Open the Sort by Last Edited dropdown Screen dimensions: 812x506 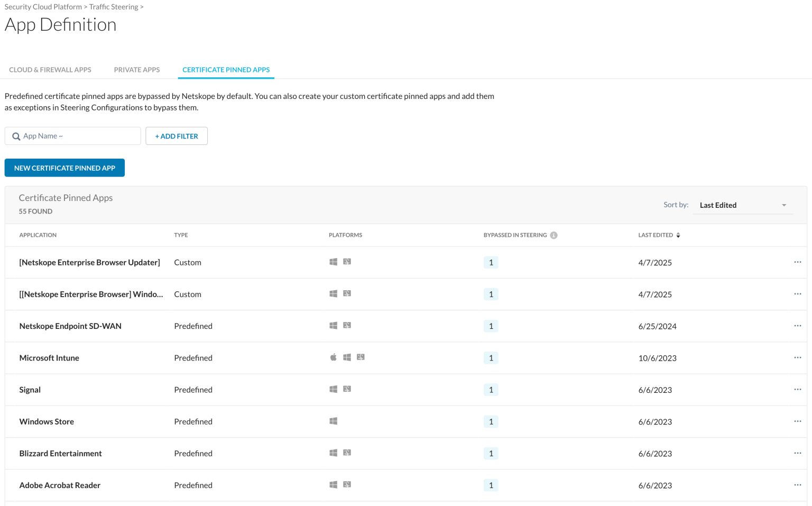coord(743,205)
